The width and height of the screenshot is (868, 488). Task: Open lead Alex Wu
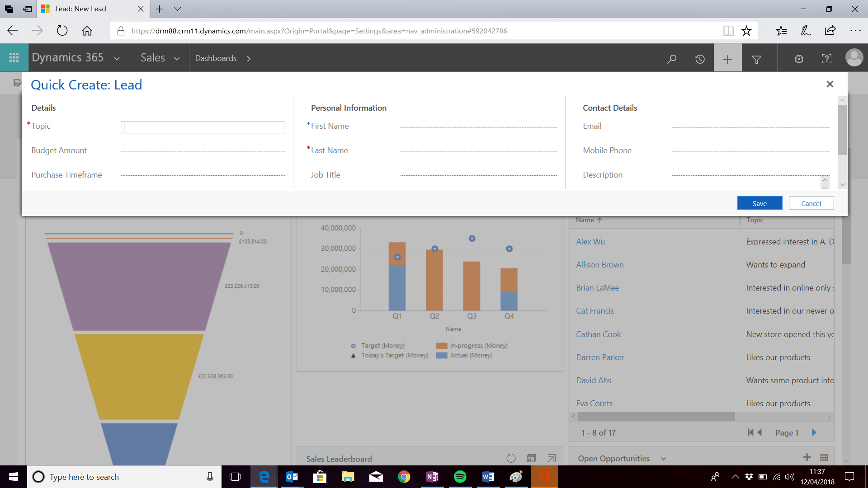590,242
